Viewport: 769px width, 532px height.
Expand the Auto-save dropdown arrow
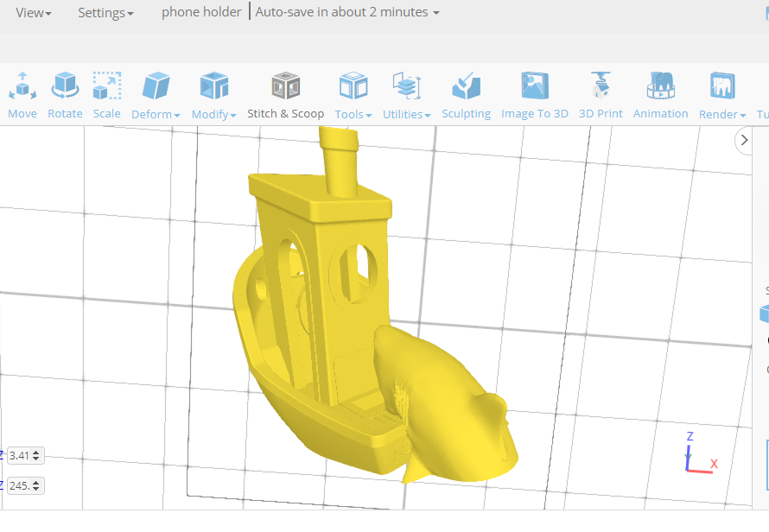(436, 13)
